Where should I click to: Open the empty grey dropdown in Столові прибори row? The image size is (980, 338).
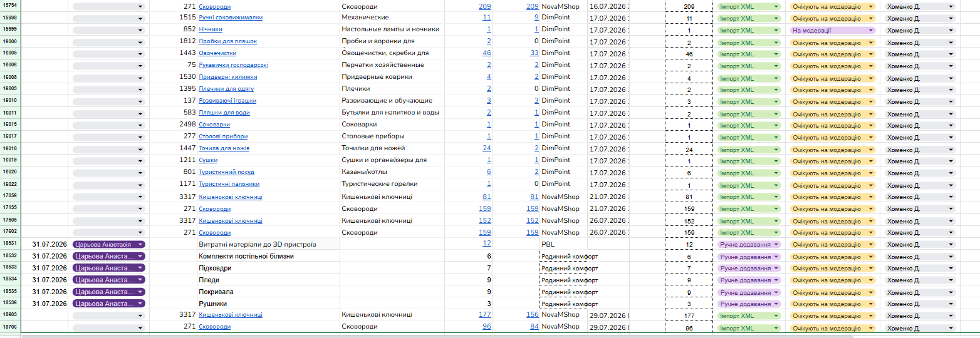coord(109,137)
